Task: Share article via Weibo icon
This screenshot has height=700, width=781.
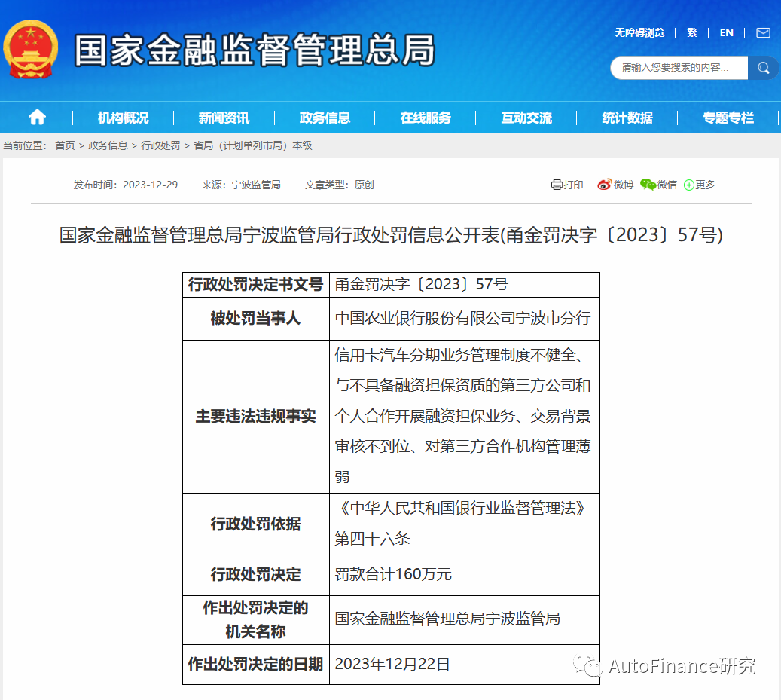Action: 604,185
